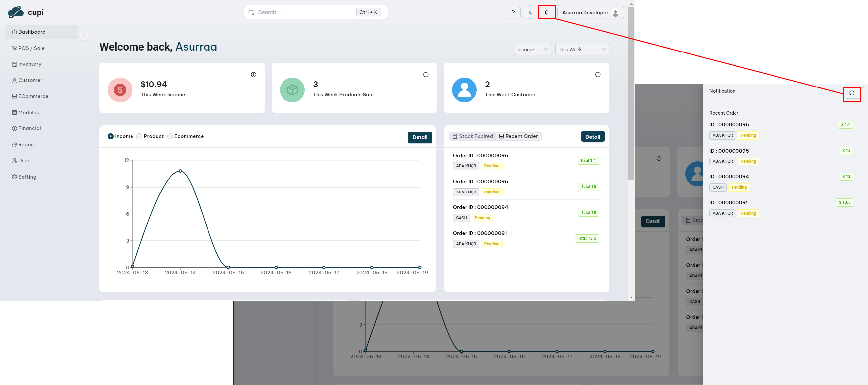Click the cupi logo icon
The height and width of the screenshot is (385, 868).
pos(16,12)
